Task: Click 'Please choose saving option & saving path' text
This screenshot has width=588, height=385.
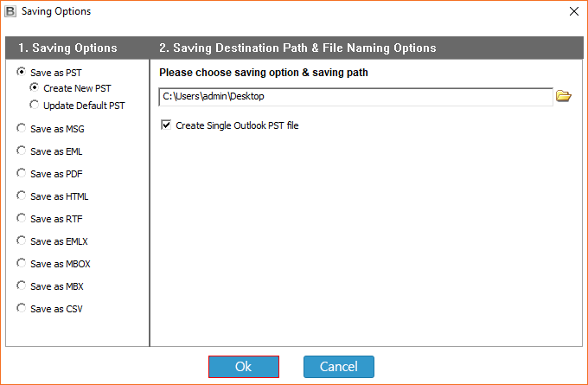Action: coord(264,73)
